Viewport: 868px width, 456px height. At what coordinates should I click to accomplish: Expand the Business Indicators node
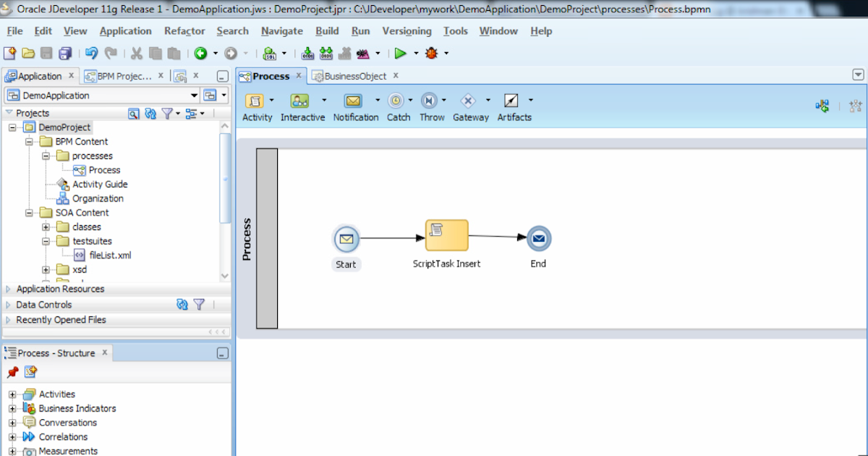12,409
